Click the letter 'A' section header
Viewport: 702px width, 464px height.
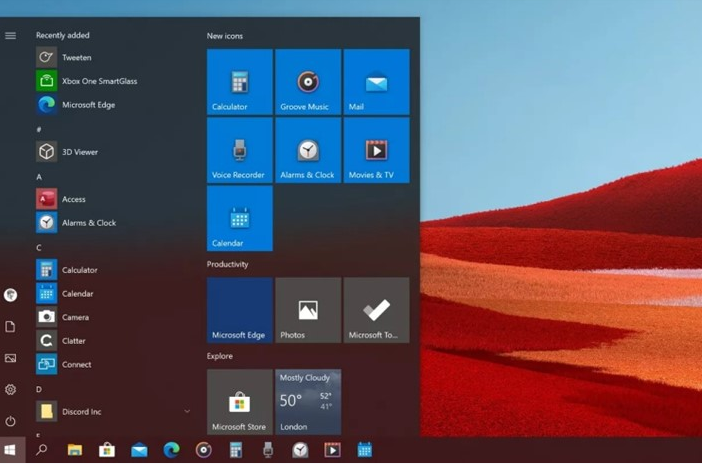[x=39, y=177]
